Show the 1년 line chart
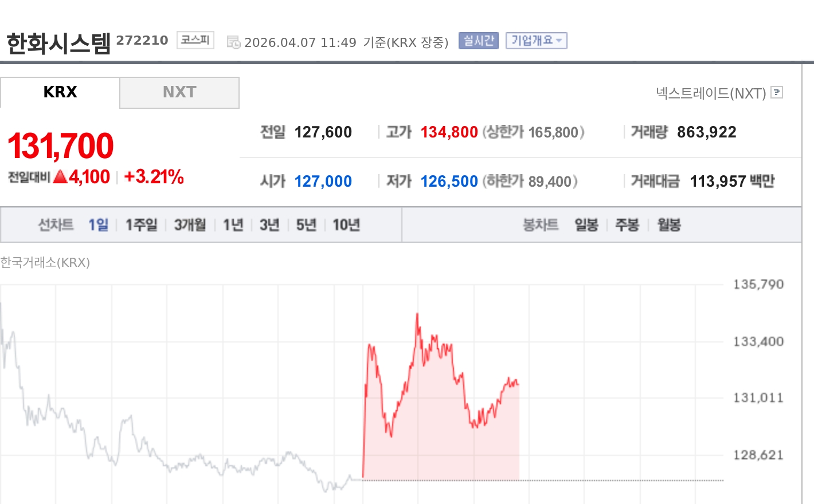 pos(233,225)
